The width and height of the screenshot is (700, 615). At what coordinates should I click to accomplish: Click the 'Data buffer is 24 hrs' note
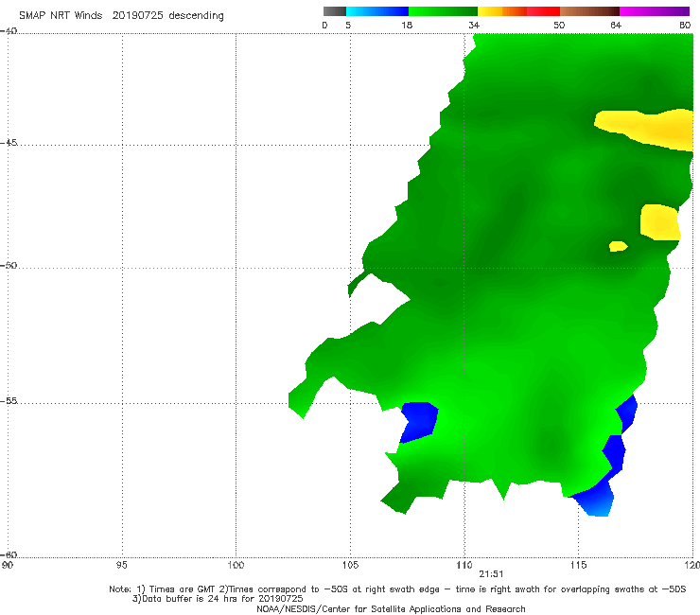tap(218, 599)
